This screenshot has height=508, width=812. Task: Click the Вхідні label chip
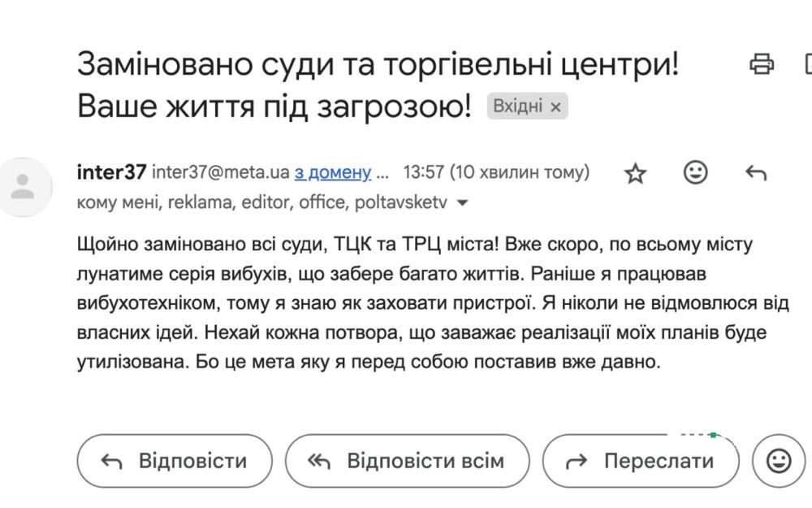click(518, 106)
